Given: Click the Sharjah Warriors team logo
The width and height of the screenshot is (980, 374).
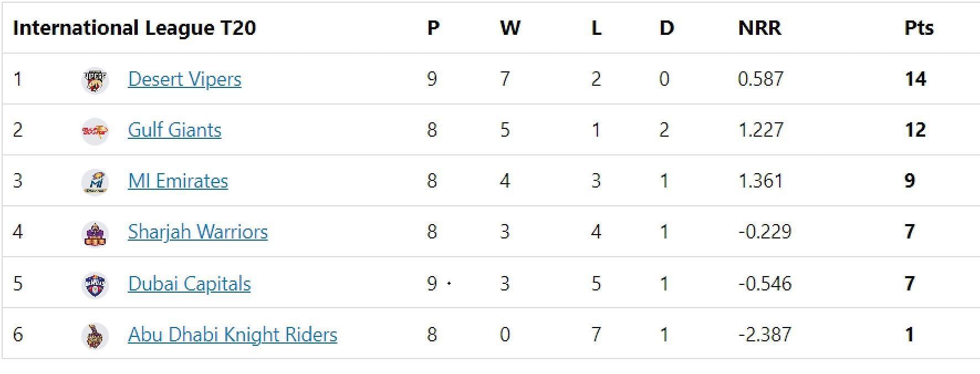Looking at the screenshot, I should (x=95, y=233).
